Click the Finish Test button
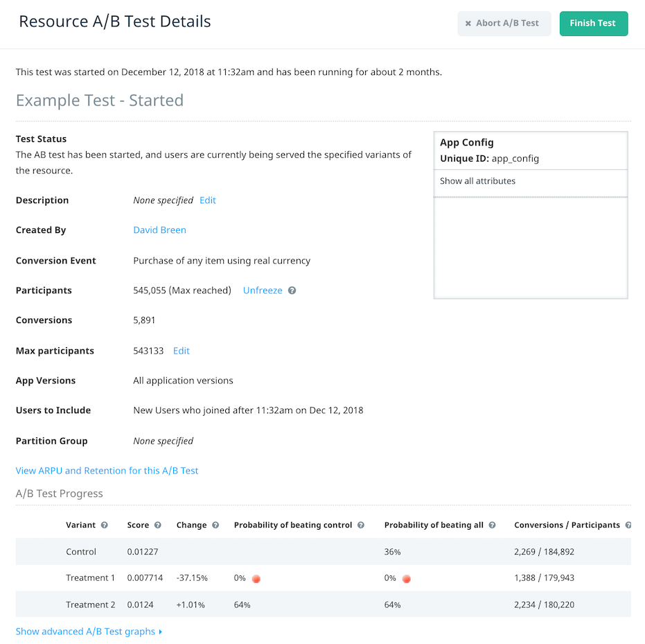Viewport: 645px width, 644px height. (594, 24)
